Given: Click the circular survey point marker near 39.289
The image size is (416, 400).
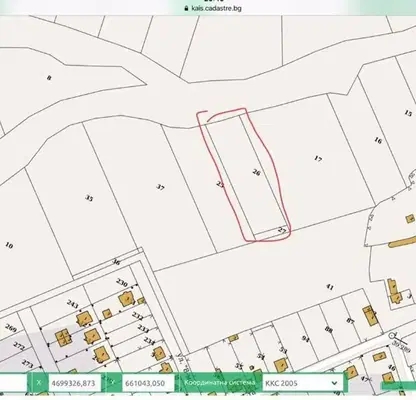Looking at the screenshot, I should click(392, 336).
